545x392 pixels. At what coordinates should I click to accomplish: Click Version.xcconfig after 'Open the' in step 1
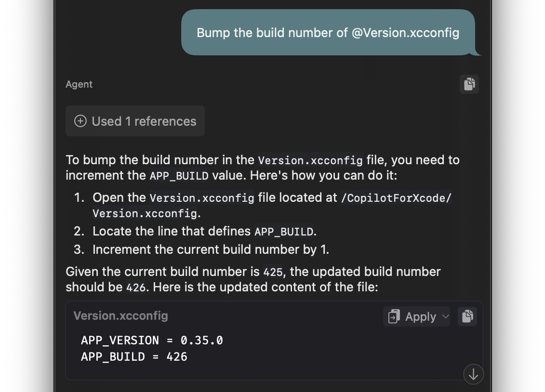click(202, 198)
